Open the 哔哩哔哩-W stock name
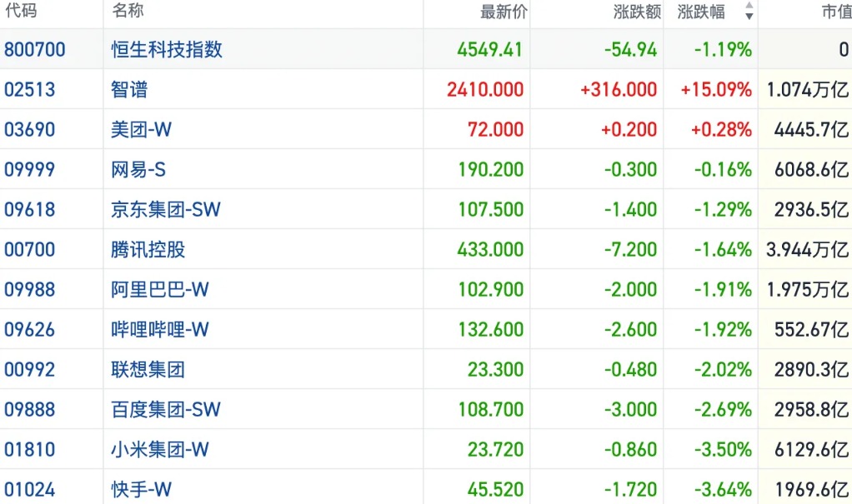Screen dimensions: 852x504 pyautogui.click(x=160, y=330)
